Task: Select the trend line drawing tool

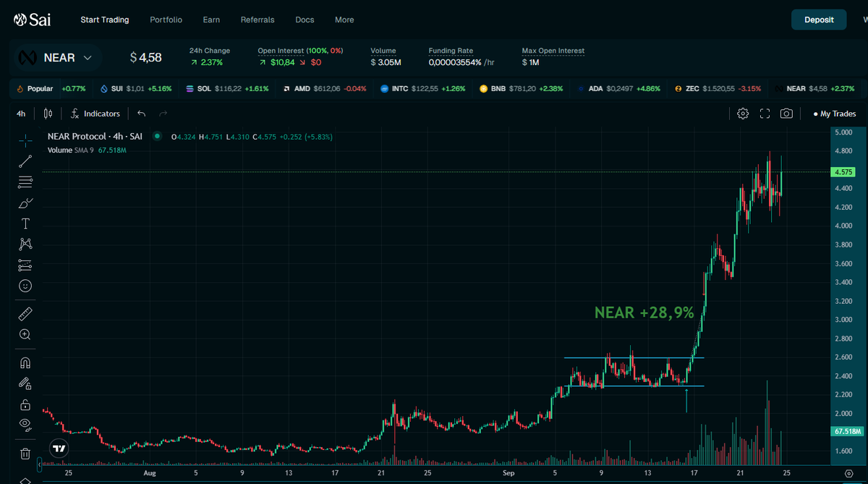Action: (x=25, y=161)
